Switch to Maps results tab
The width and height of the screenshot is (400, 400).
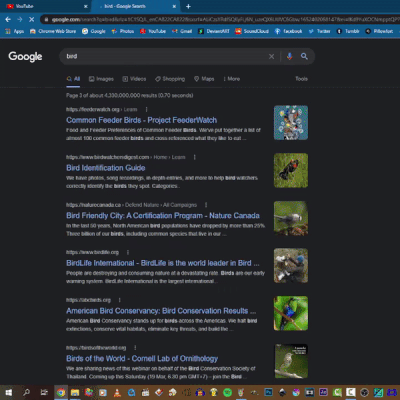[x=204, y=79]
